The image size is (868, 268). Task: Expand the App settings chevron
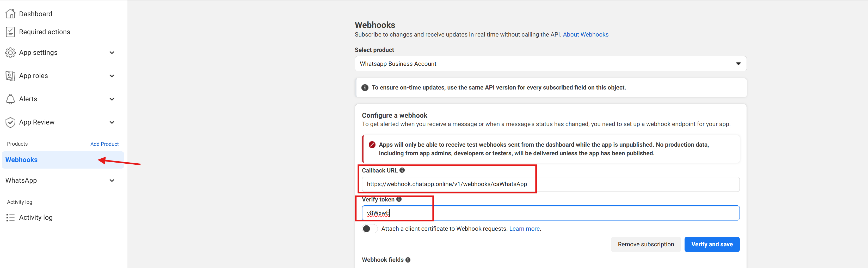pyautogui.click(x=112, y=53)
